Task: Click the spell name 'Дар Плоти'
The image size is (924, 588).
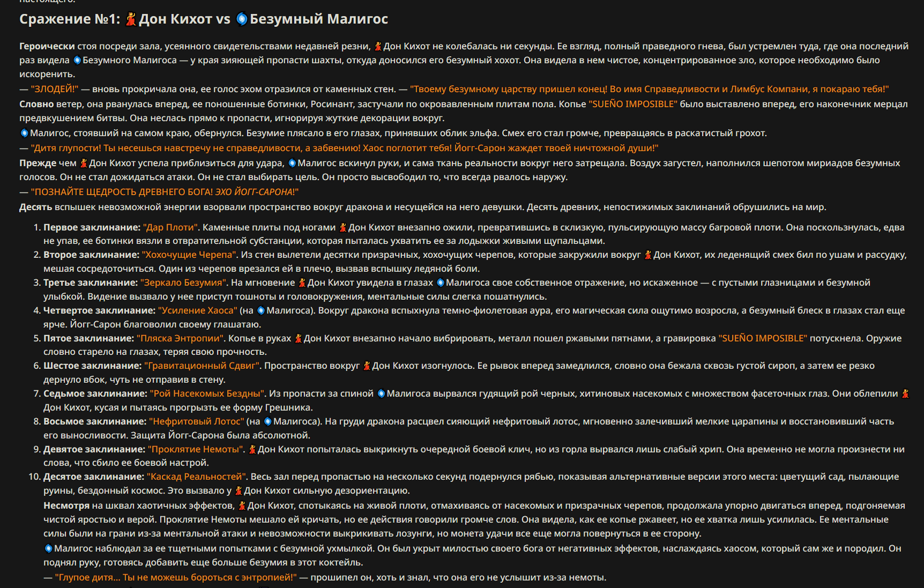Action: [170, 227]
